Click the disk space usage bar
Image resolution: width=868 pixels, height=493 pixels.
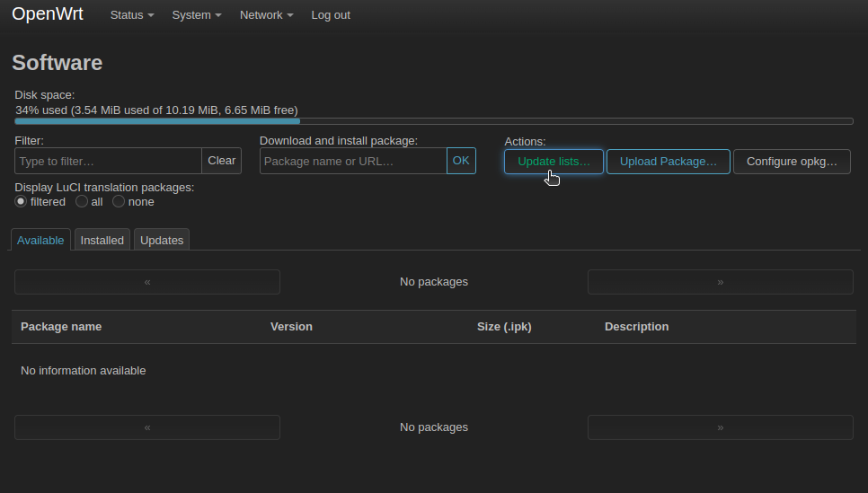(434, 120)
